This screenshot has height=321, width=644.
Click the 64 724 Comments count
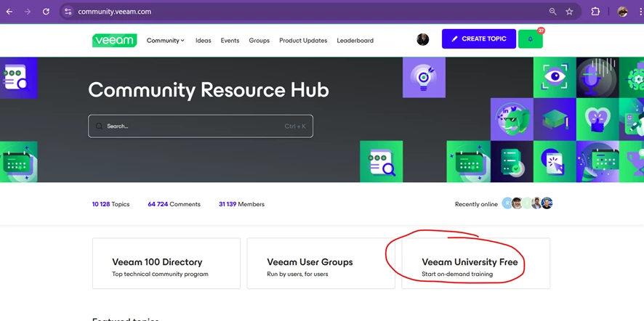pos(174,204)
